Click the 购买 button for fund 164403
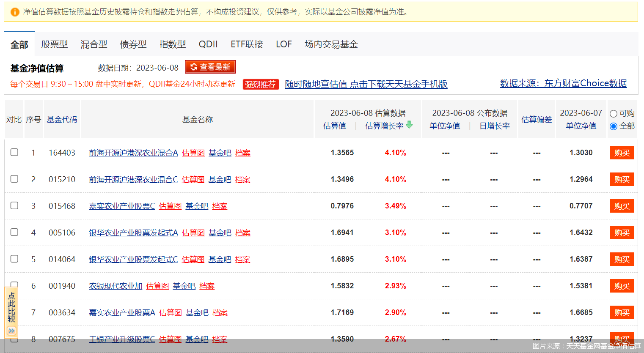Viewport: 644px width, 353px height. [x=621, y=153]
